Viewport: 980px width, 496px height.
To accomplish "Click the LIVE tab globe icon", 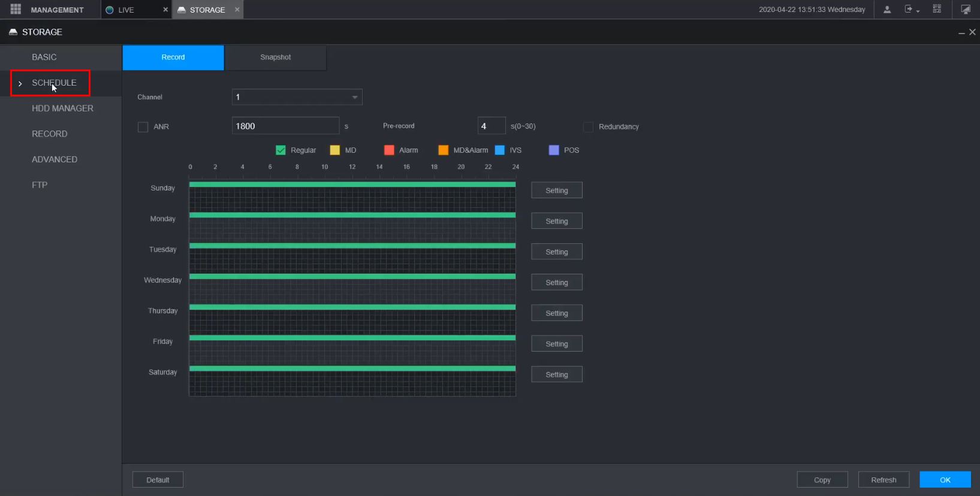I will pyautogui.click(x=110, y=10).
